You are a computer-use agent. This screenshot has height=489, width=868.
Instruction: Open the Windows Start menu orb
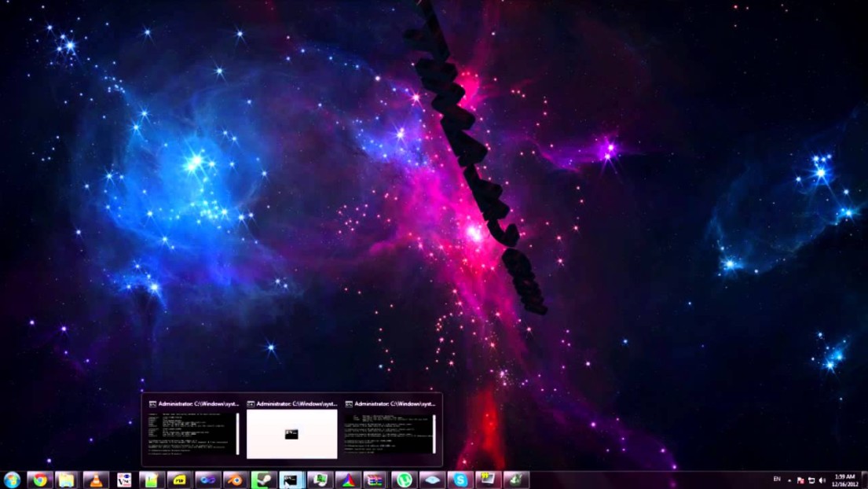click(12, 480)
